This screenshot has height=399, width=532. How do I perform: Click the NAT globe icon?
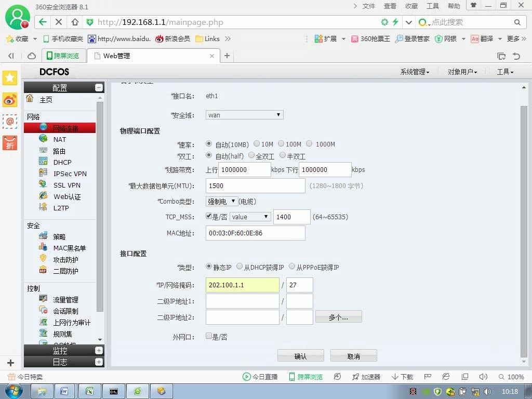tap(43, 138)
